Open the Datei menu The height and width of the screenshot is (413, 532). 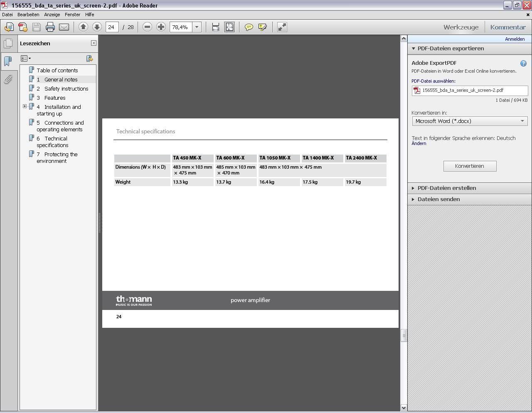click(7, 15)
